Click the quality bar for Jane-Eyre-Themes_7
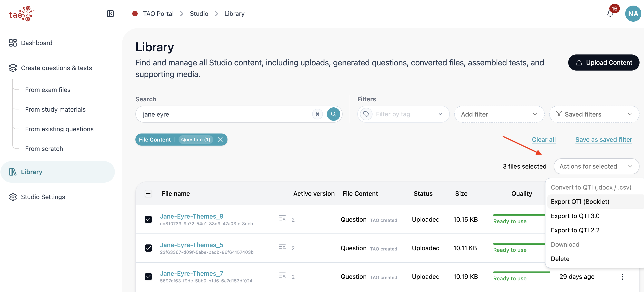The width and height of the screenshot is (644, 292). coord(522,272)
